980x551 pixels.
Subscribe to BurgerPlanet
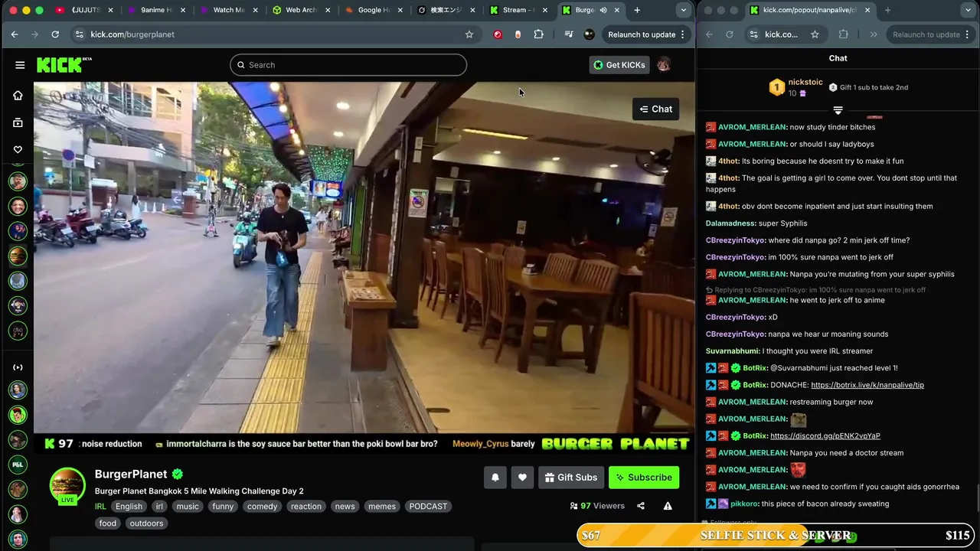[644, 478]
